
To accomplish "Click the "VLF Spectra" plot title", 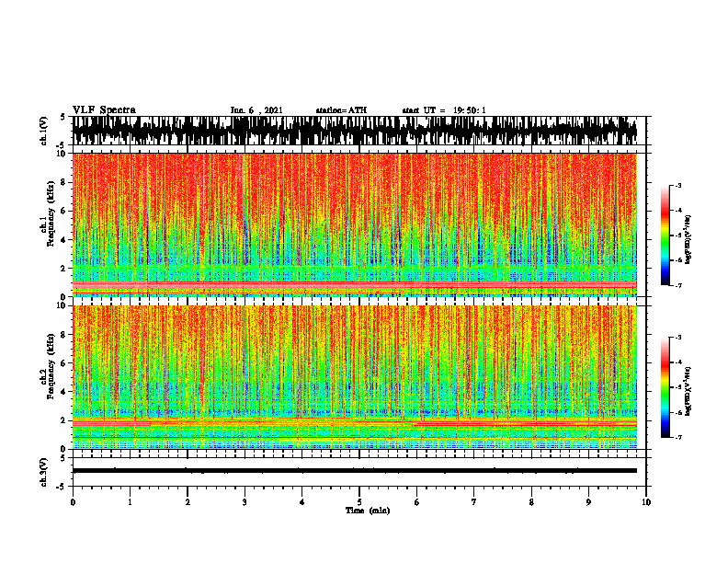I will (x=104, y=110).
